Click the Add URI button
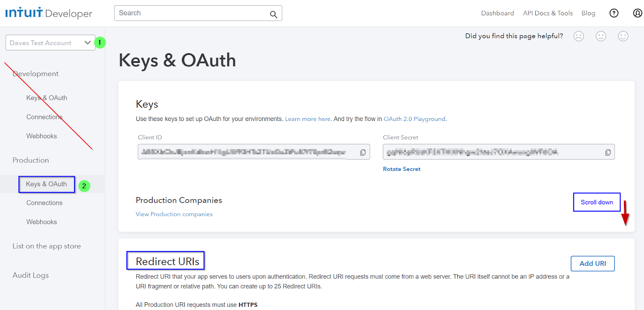The height and width of the screenshot is (310, 644). [592, 264]
